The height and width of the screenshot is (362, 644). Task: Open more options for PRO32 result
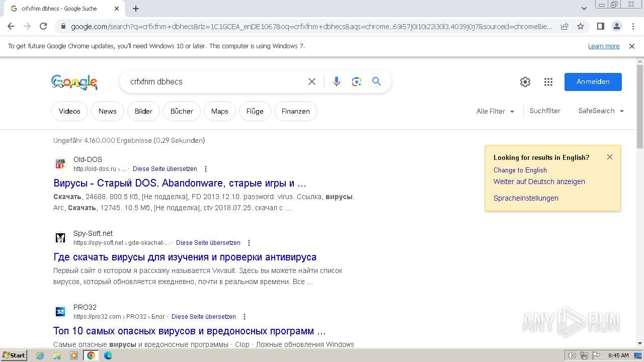click(x=245, y=317)
